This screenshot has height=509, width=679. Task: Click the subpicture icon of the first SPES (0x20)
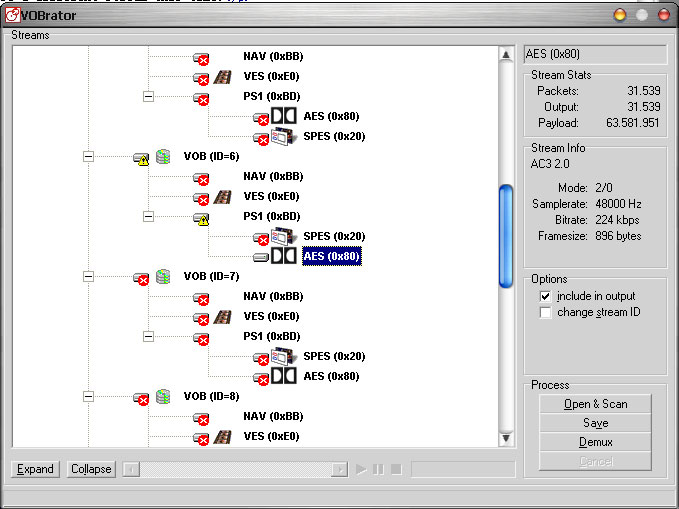pos(284,136)
